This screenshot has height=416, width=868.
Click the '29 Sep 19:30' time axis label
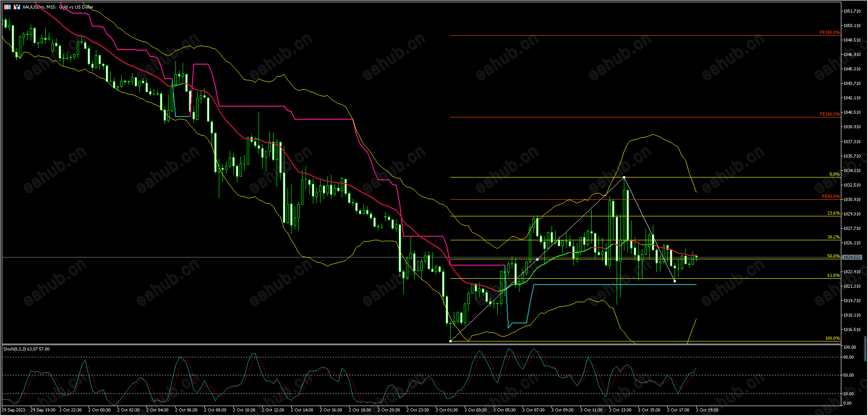[43, 410]
